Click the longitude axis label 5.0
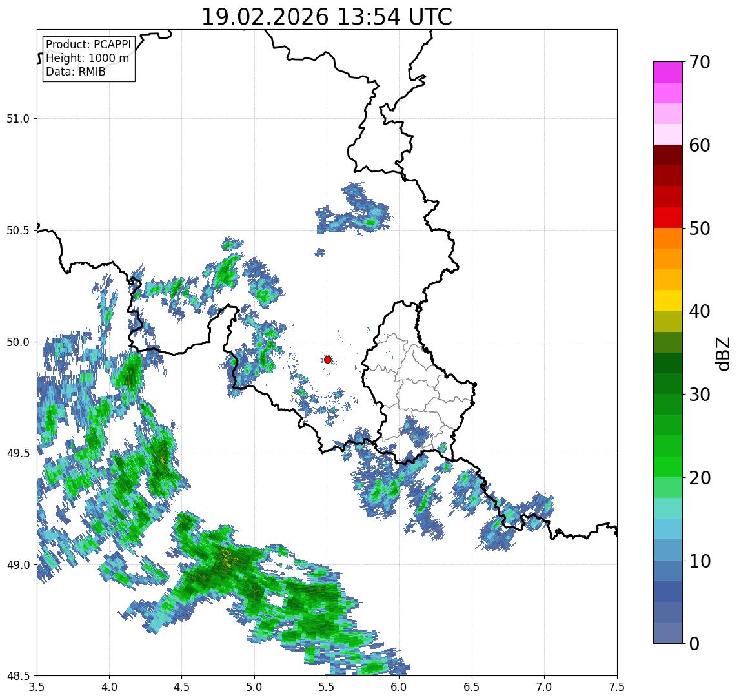The height and width of the screenshot is (700, 739). (x=254, y=687)
